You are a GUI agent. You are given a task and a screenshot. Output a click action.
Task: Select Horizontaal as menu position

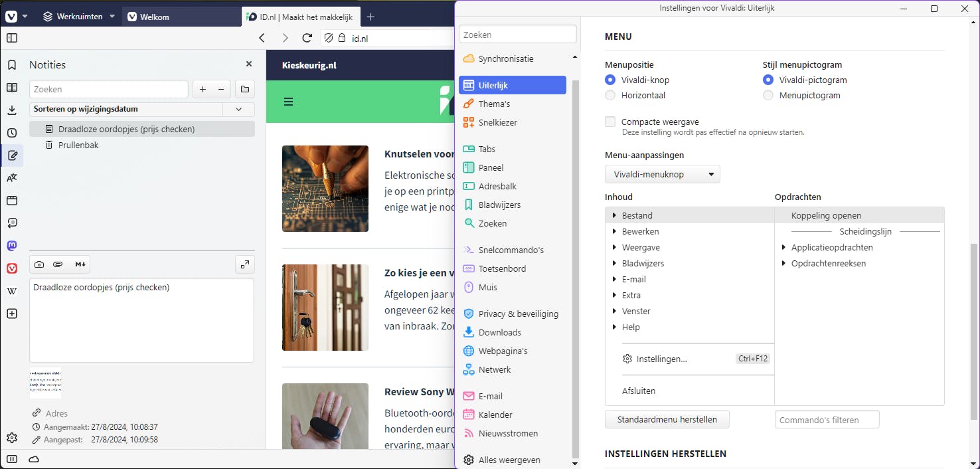610,95
